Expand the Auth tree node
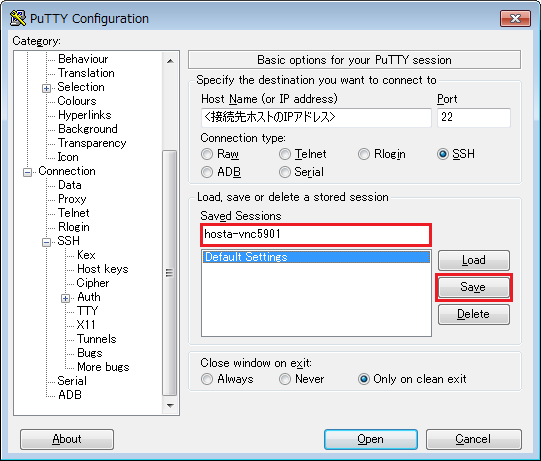This screenshot has width=541, height=461. (66, 298)
